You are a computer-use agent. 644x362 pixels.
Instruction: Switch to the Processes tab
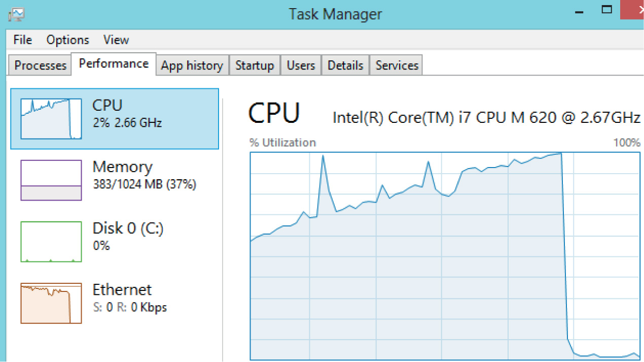pos(41,65)
